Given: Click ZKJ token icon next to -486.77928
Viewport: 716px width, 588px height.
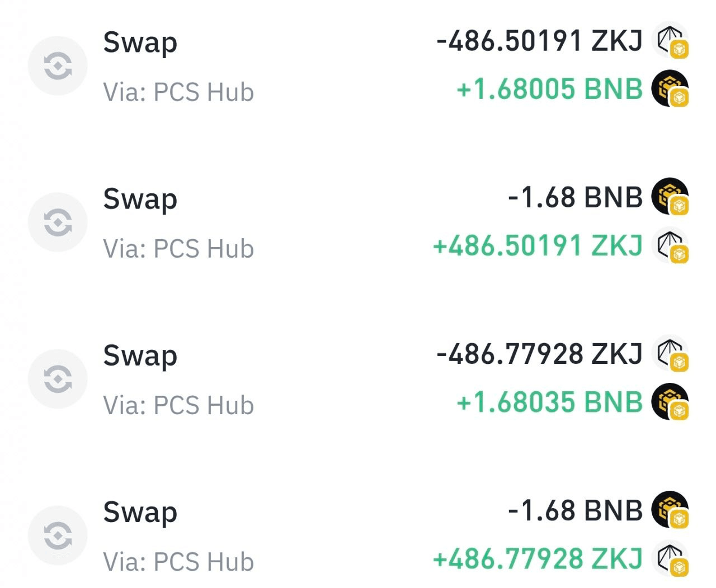Looking at the screenshot, I should pyautogui.click(x=670, y=353).
